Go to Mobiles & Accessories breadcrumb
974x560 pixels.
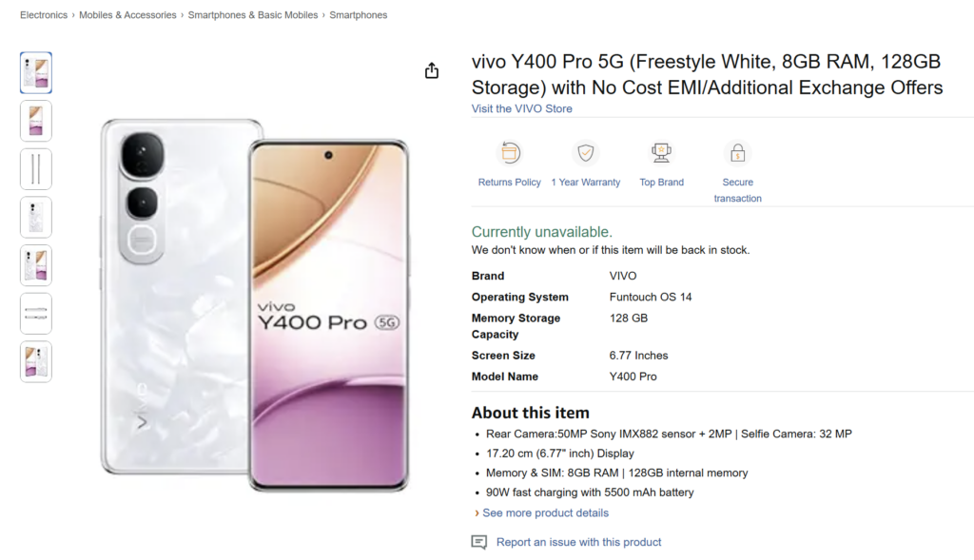(x=127, y=15)
